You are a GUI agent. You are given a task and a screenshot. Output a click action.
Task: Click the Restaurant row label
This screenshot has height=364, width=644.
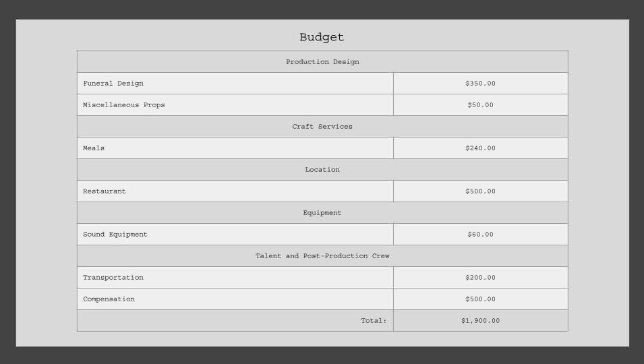coord(105,191)
